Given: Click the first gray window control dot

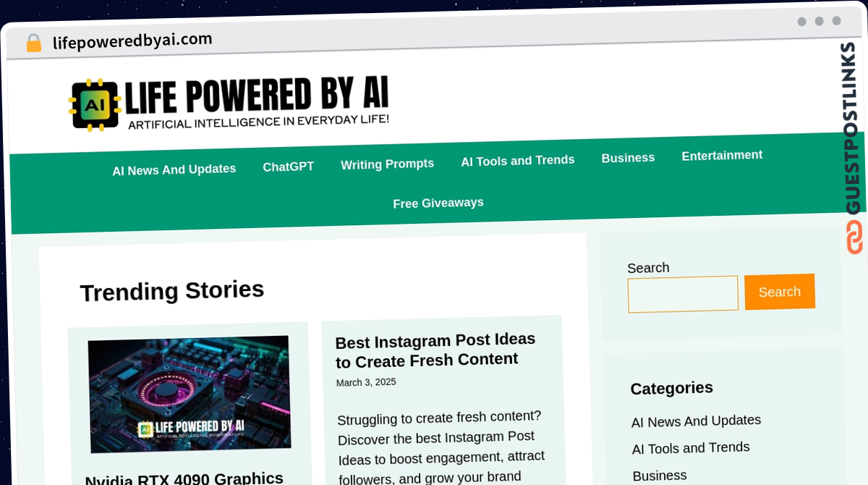Looking at the screenshot, I should coord(801,22).
